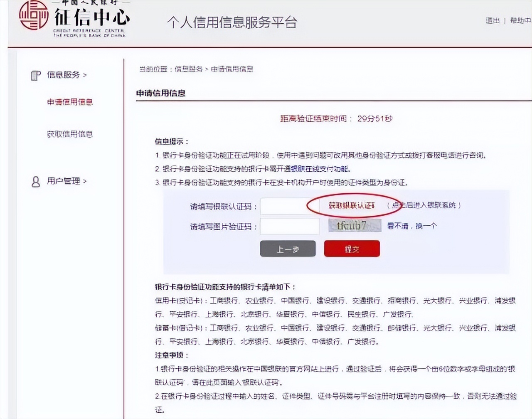Screen dimensions: 532x419
Task: Click the 征信中心 logo seal icon
Action: pos(33,17)
